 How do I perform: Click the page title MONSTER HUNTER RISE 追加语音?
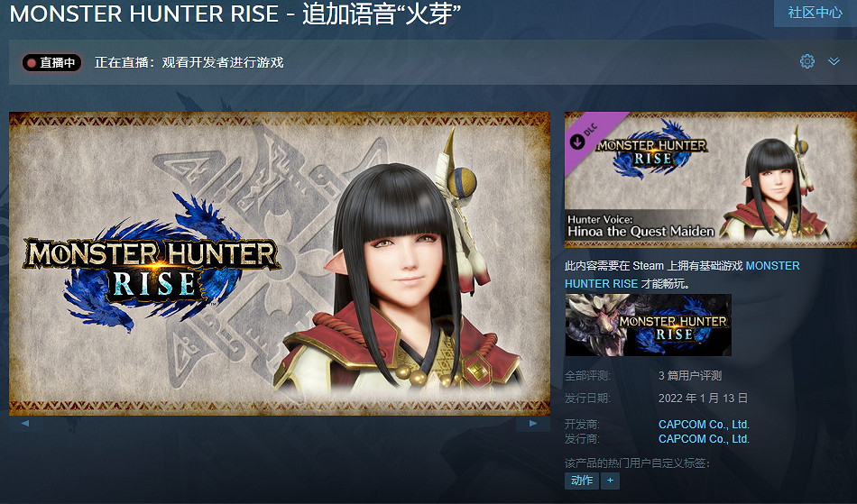(x=235, y=14)
